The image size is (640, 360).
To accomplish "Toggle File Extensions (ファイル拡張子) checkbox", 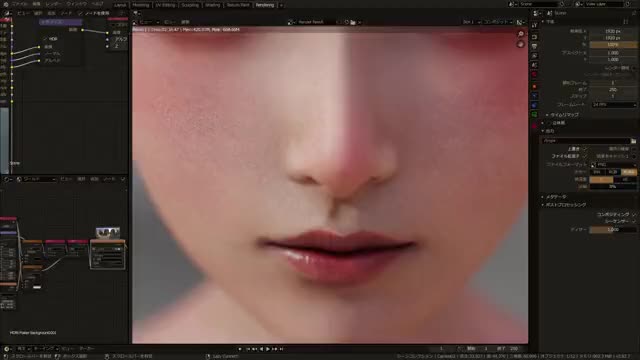I will click(585, 156).
